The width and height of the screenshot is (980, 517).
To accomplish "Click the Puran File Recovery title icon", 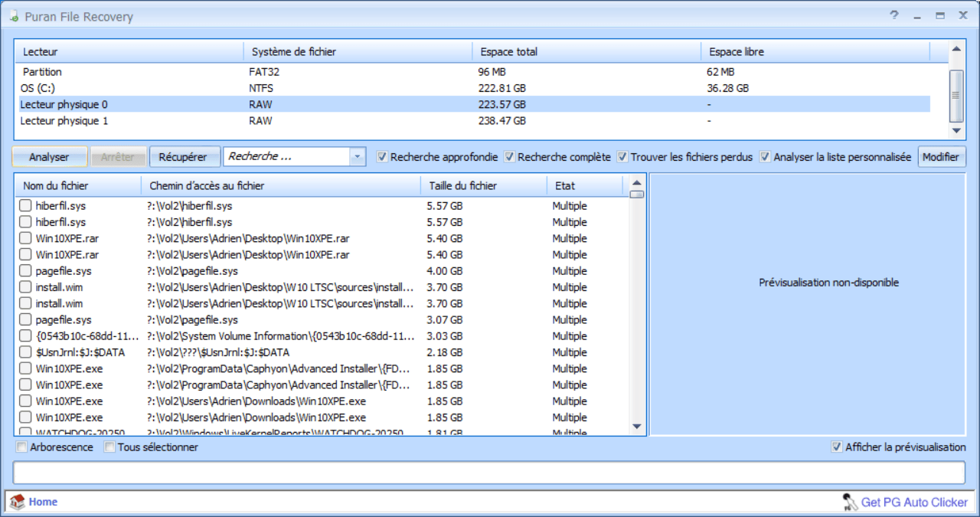I will click(x=13, y=16).
